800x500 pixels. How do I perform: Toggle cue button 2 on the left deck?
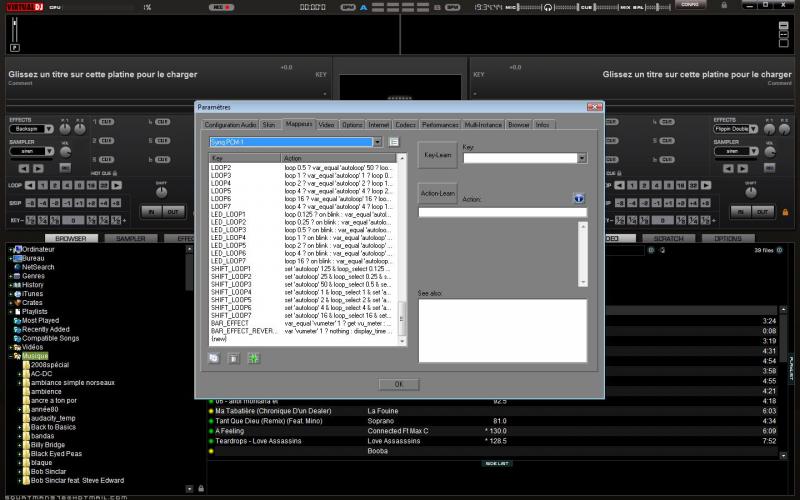point(106,140)
